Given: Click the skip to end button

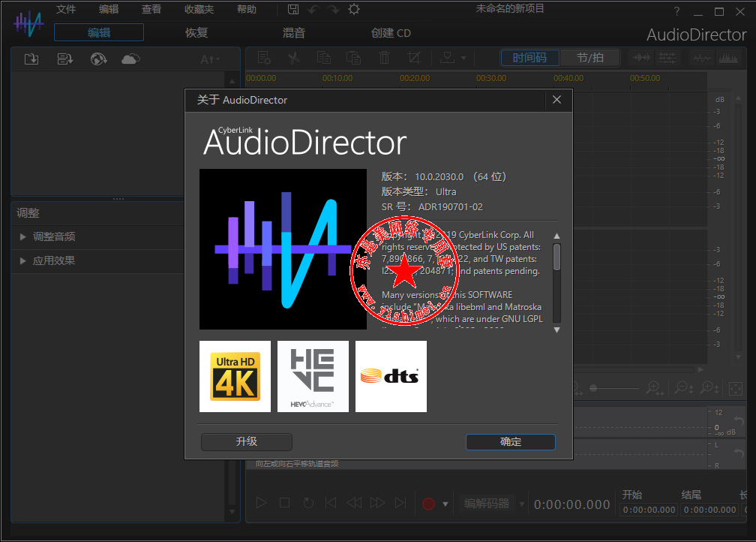Looking at the screenshot, I should (400, 503).
